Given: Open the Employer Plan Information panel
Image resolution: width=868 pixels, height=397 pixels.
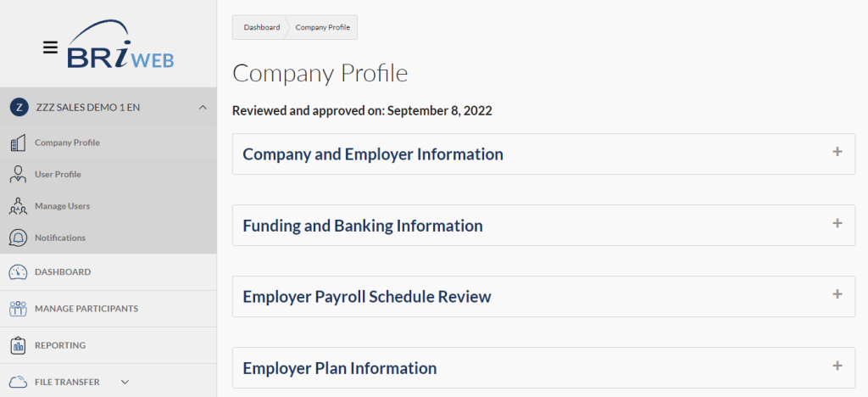Looking at the screenshot, I should point(837,366).
